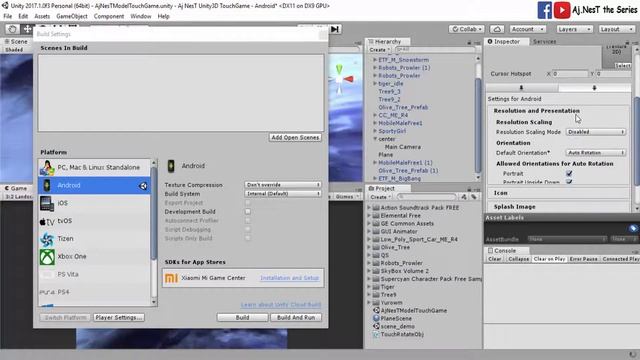Toggle the Development Build checkbox
640x360 pixels.
(248, 212)
